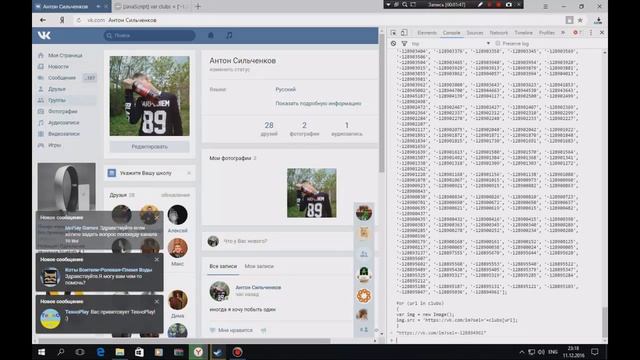
Task: Open "Видеозаписи" in the VK sidebar
Action: (65, 134)
